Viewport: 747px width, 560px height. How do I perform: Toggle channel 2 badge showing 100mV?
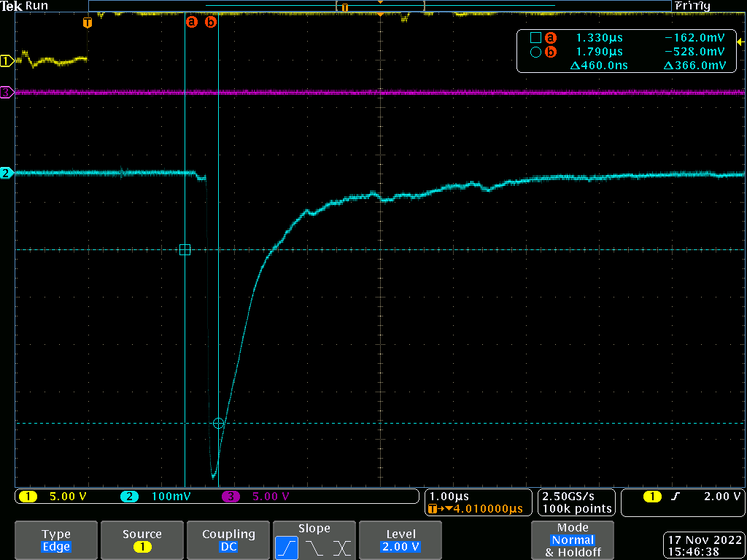130,497
